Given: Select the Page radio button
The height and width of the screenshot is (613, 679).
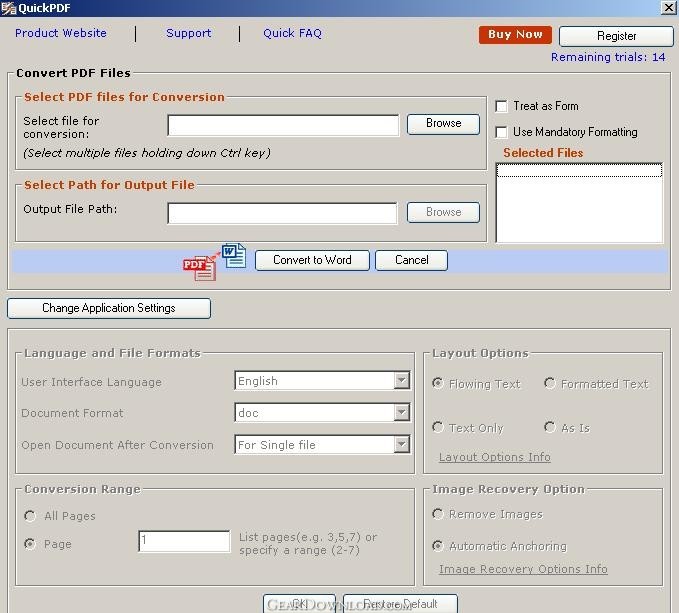Looking at the screenshot, I should 30,544.
